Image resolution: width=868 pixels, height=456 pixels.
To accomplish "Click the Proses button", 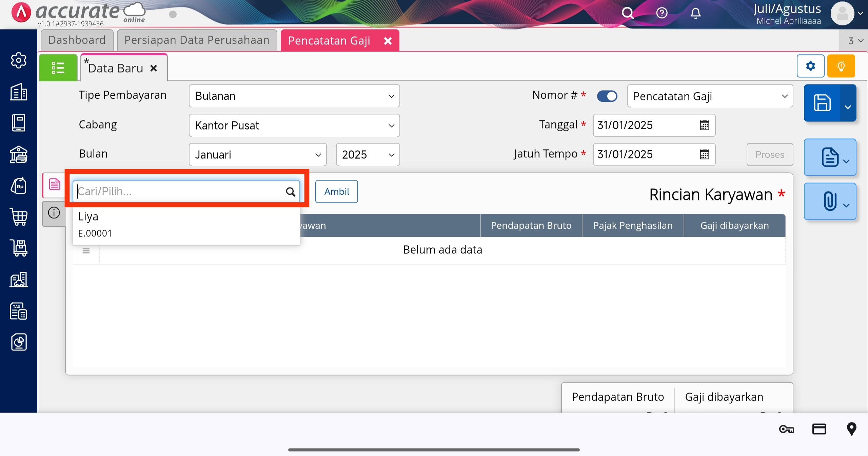I will 769,155.
